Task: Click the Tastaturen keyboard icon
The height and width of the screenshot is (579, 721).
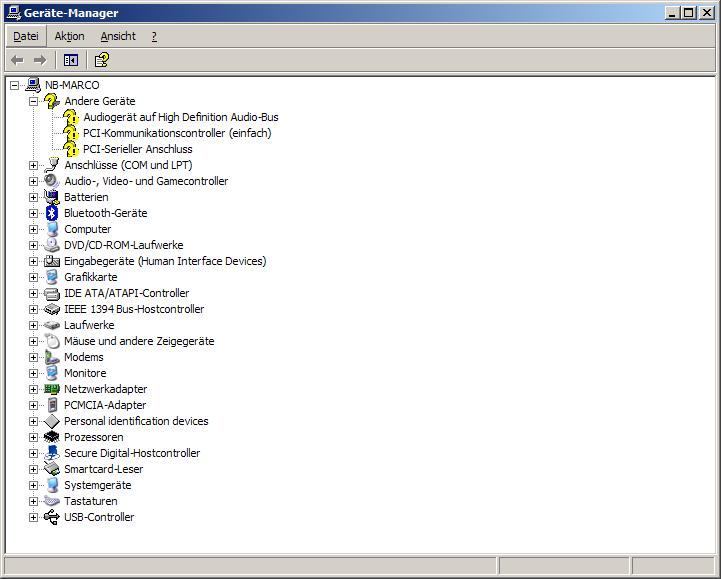Action: click(52, 501)
